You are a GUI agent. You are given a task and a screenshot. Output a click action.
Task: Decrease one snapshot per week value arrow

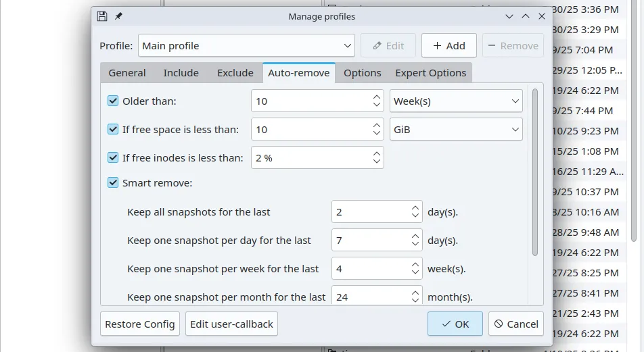click(x=415, y=273)
